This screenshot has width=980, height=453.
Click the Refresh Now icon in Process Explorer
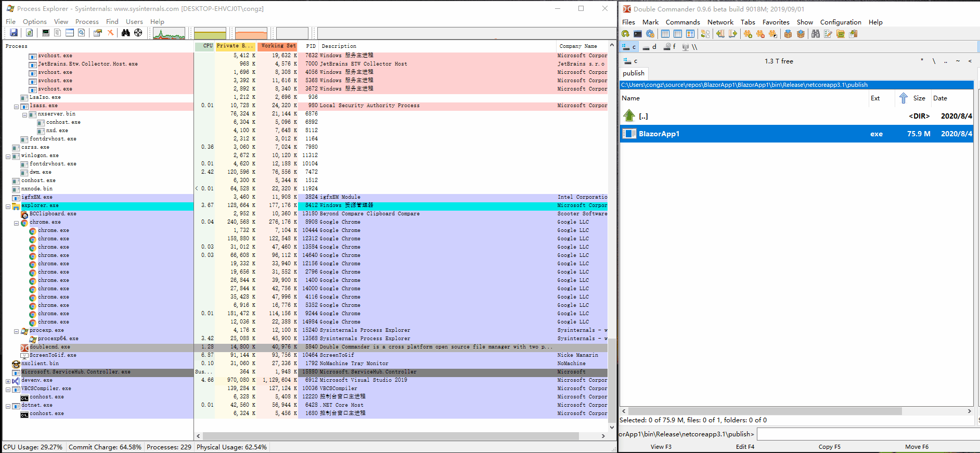point(30,33)
